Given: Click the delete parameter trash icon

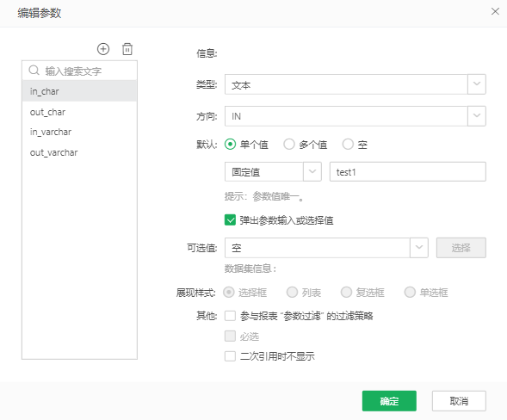Looking at the screenshot, I should [x=127, y=49].
